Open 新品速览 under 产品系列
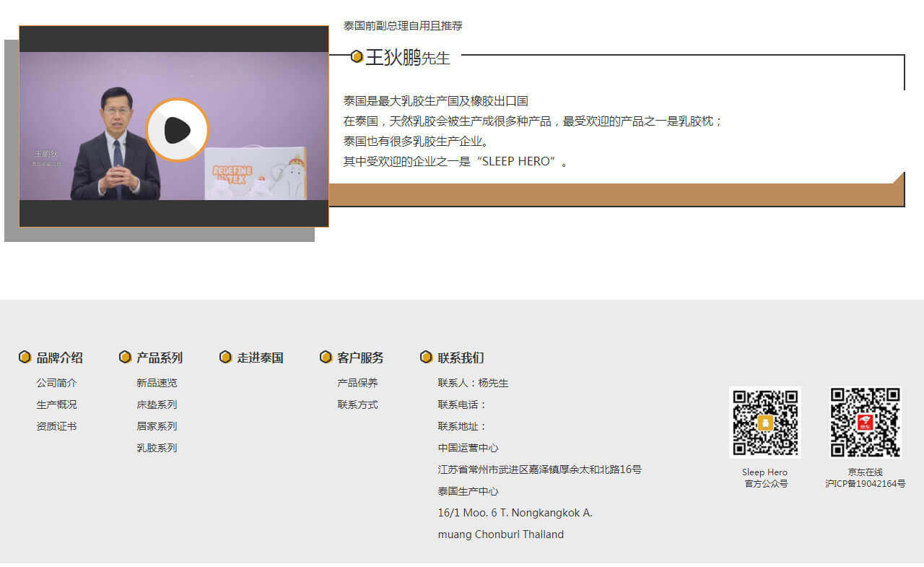 click(x=157, y=383)
